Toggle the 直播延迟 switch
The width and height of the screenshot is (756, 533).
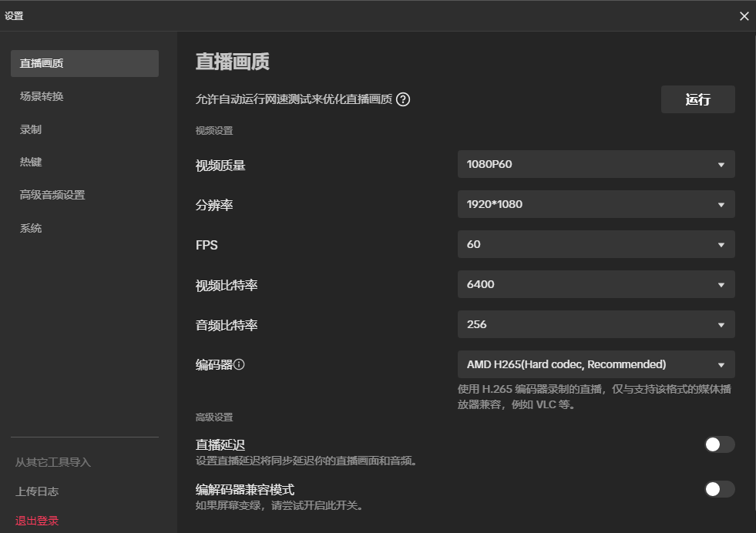click(x=719, y=444)
